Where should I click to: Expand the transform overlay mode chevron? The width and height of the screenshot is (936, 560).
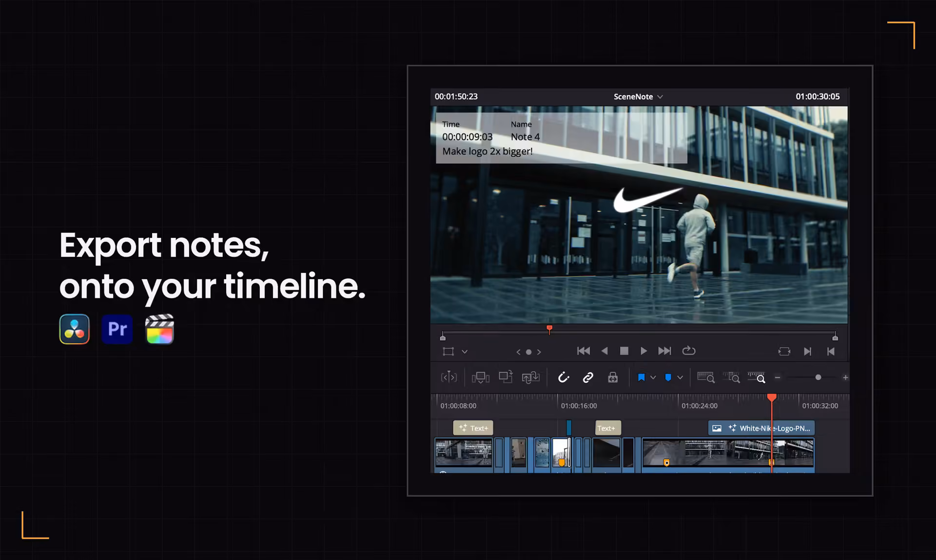pyautogui.click(x=465, y=351)
